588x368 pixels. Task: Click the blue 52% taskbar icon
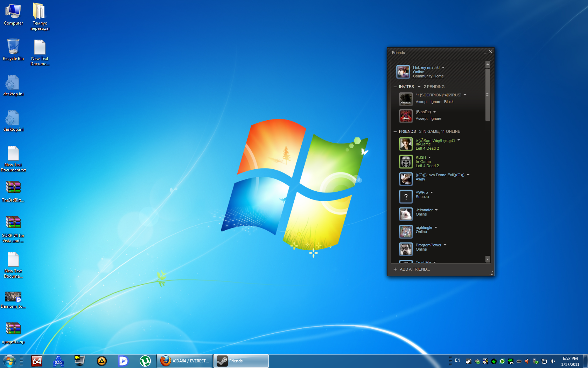click(x=58, y=361)
